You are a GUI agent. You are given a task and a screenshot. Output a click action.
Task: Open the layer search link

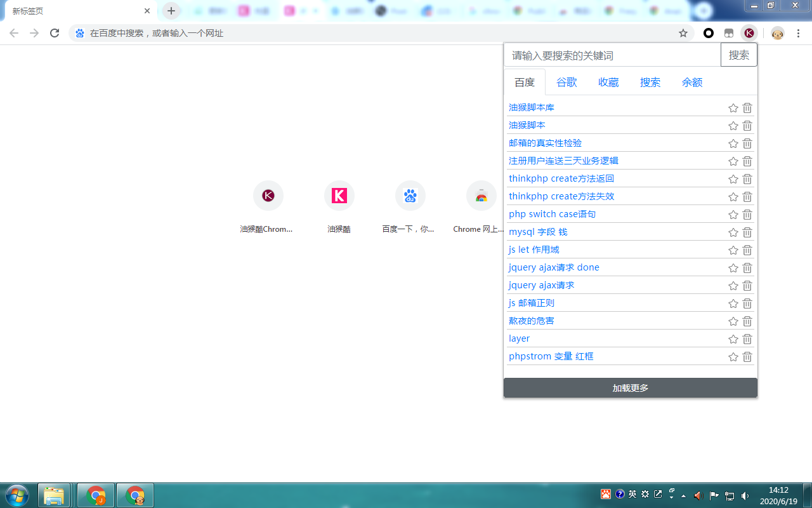[x=519, y=339]
